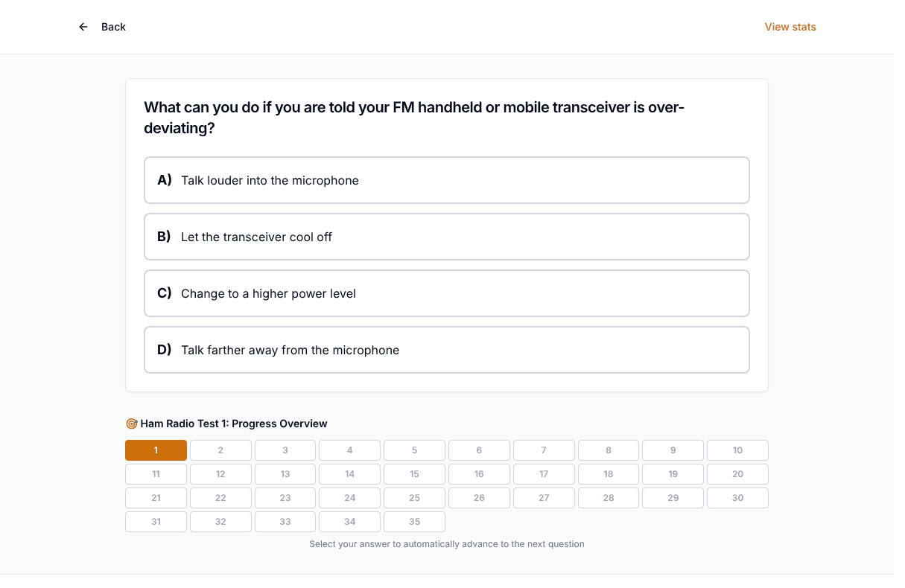Jump to question 23 tile

pyautogui.click(x=285, y=498)
